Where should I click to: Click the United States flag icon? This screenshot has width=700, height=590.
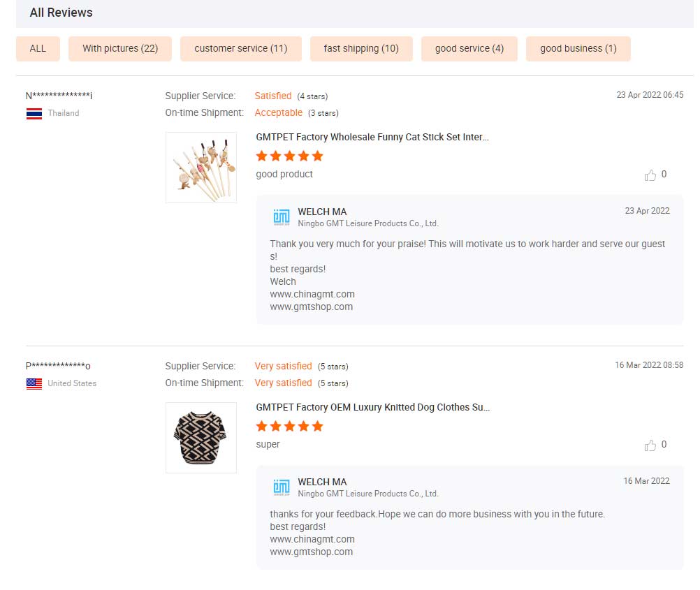(34, 383)
